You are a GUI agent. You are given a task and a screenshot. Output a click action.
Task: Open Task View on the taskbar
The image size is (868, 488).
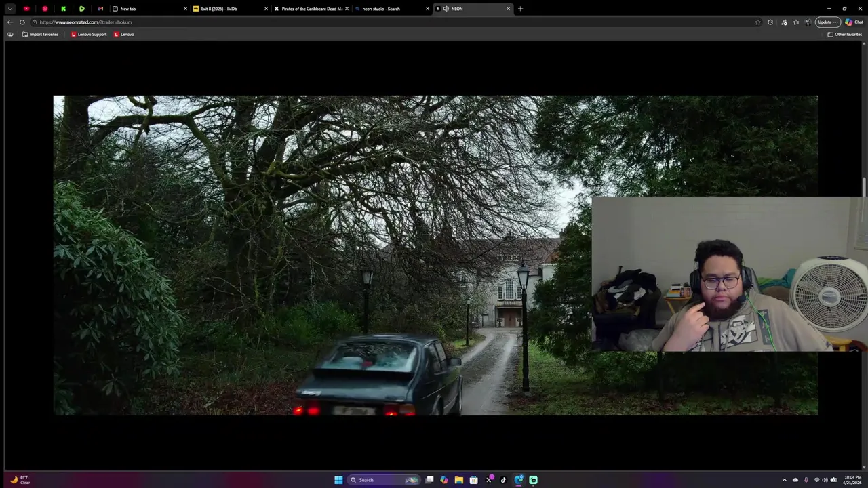coord(429,480)
